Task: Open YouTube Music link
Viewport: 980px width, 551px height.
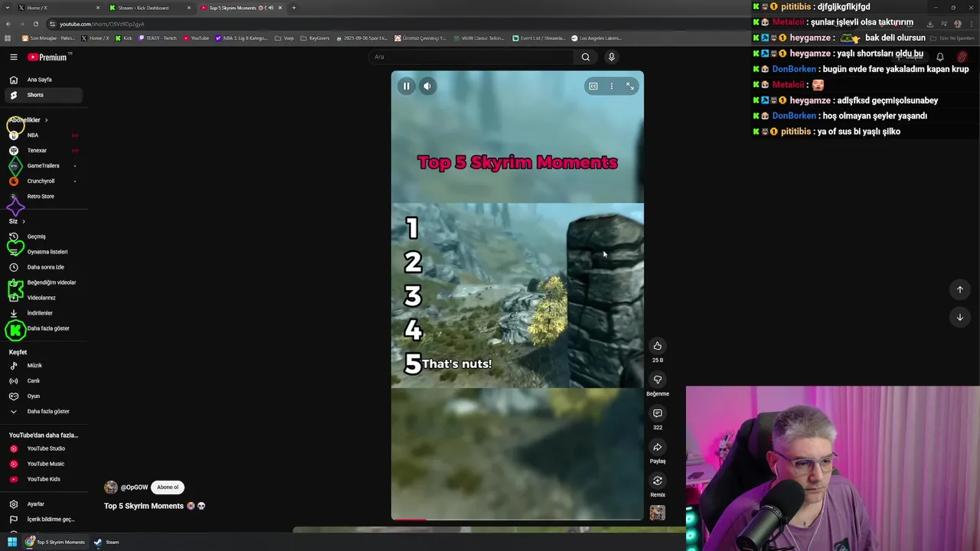Action: 44,464
